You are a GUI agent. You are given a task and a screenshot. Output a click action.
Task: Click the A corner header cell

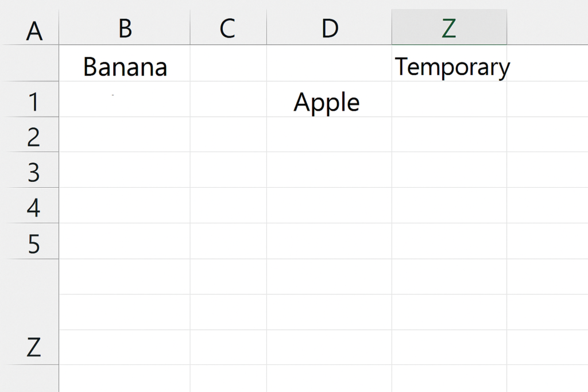tap(30, 28)
